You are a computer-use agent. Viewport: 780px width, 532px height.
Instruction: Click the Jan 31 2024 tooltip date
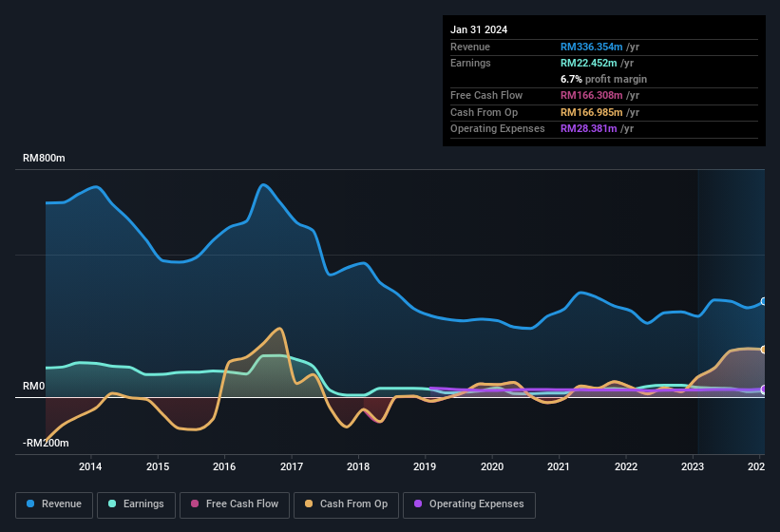point(479,29)
